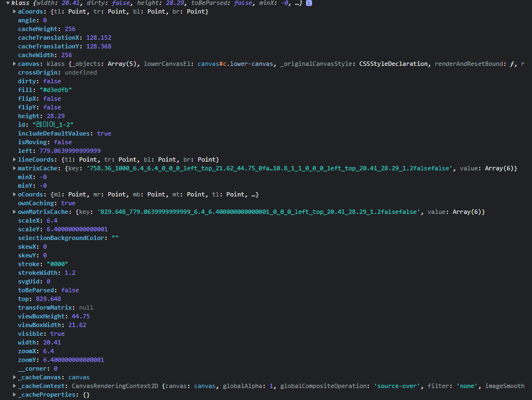Click the stroke value #000
Viewport: 532px width, 400px height.
click(x=57, y=264)
